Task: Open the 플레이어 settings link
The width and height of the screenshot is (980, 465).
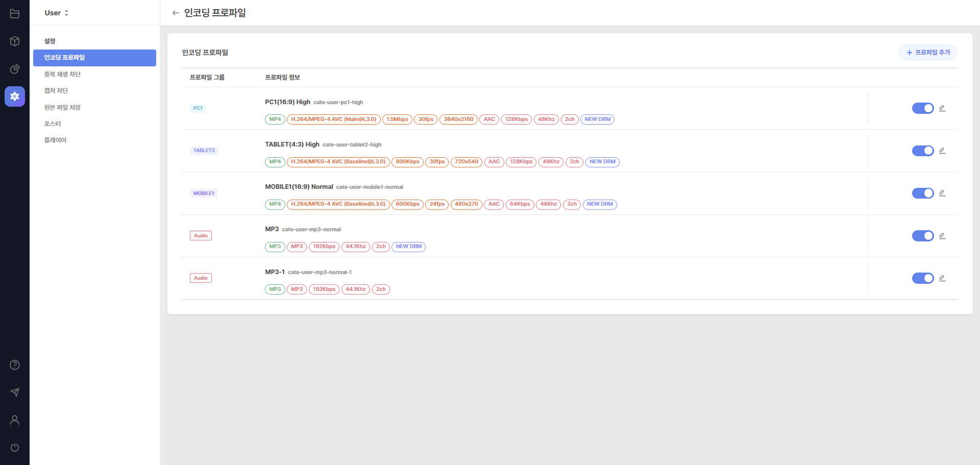Action: tap(55, 140)
